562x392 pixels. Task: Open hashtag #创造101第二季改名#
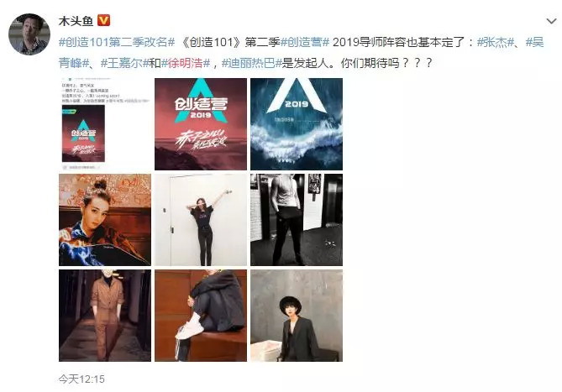(117, 42)
